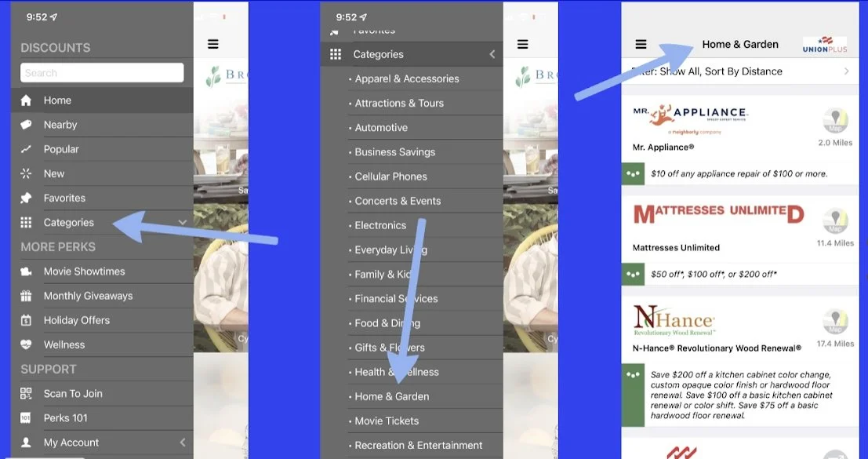868x459 pixels.
Task: Tap hamburger menu beside Categories list panel
Action: [522, 44]
